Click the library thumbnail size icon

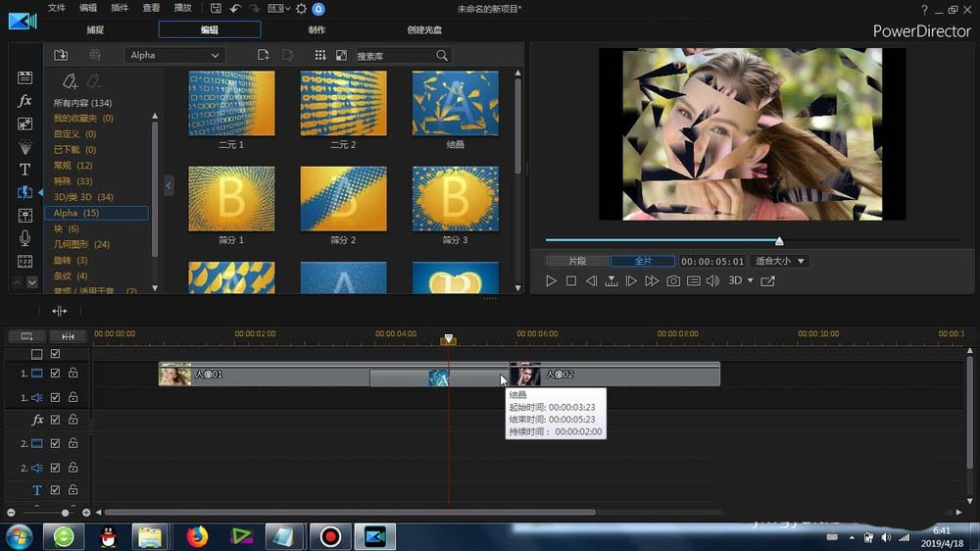[x=341, y=55]
